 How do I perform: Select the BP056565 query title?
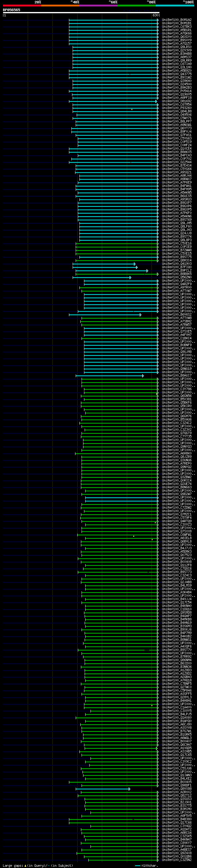point(11,10)
